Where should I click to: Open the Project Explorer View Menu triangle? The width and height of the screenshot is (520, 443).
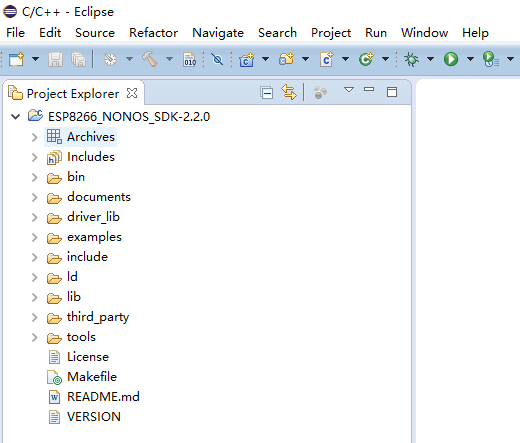(349, 89)
